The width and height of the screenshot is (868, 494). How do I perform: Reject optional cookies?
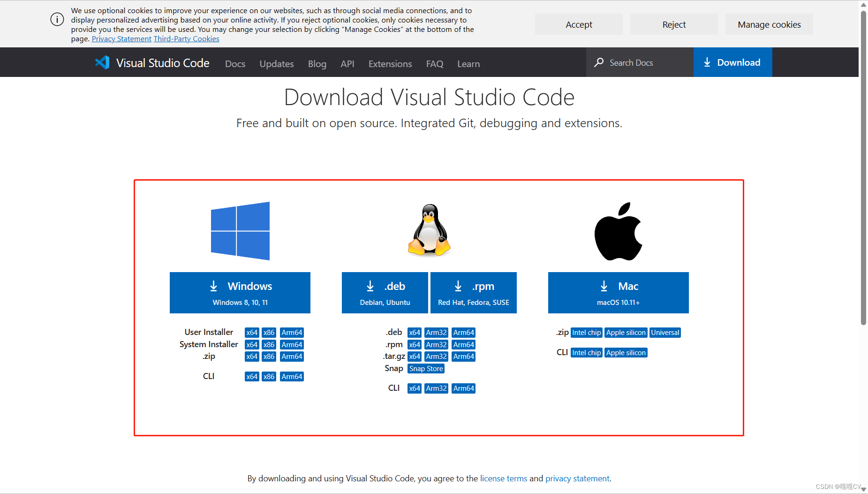[x=674, y=24]
